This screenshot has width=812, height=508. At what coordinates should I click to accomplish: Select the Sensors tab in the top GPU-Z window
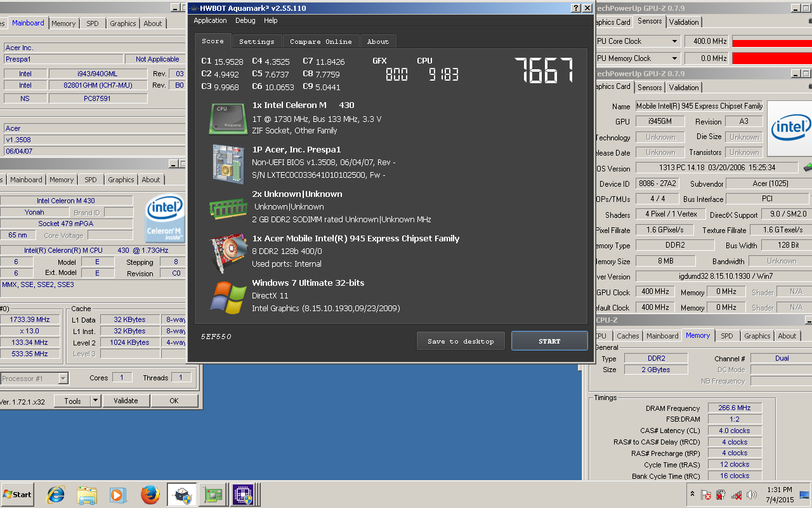650,21
